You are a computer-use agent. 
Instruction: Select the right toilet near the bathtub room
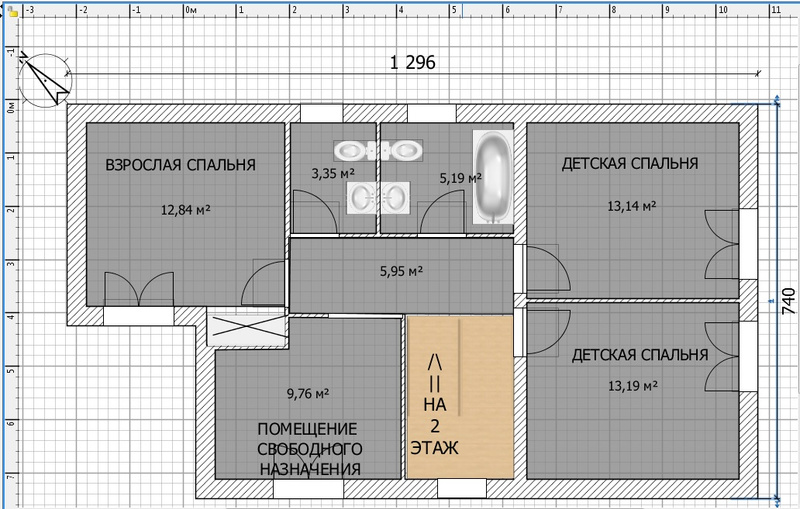pos(401,150)
